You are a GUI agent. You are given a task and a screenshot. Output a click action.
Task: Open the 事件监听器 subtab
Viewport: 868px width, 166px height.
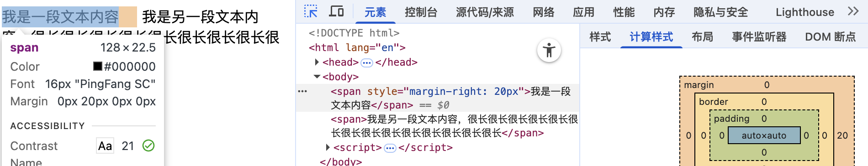click(x=759, y=37)
